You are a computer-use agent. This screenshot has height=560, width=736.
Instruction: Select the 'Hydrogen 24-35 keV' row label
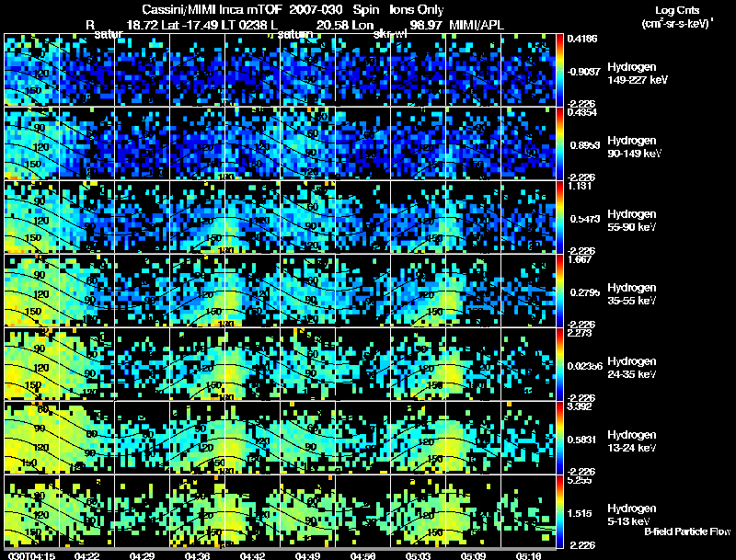tap(632, 368)
